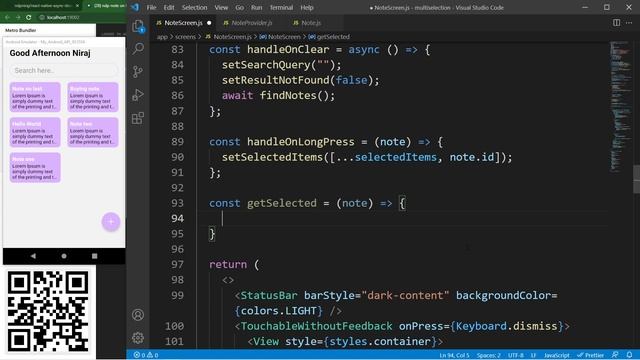The height and width of the screenshot is (360, 640).
Task: Click the Metro Bundler heading
Action: 20,30
